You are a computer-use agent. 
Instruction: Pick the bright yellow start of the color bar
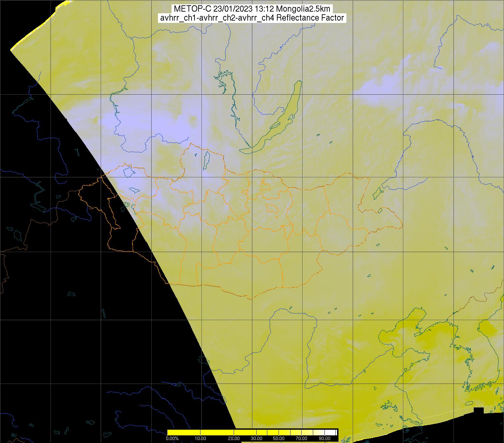[x=170, y=432]
